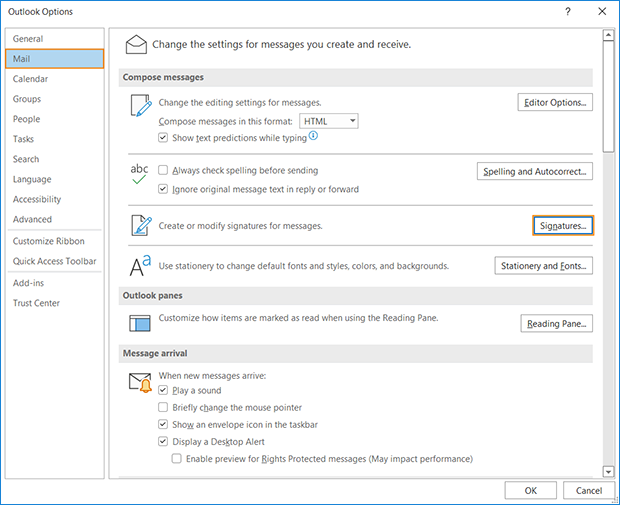Click the vertical scrollbar thumb

[x=608, y=96]
